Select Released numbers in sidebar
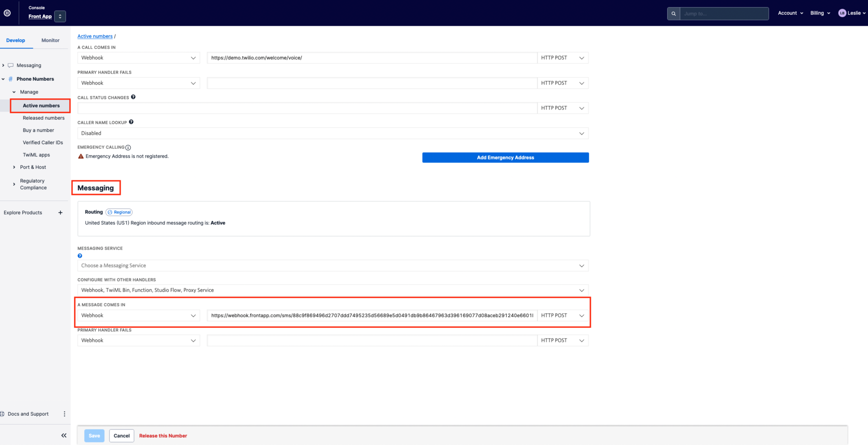 tap(43, 118)
